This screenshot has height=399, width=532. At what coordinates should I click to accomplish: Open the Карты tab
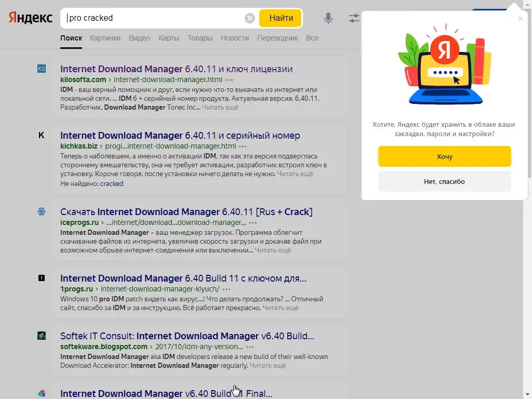coord(169,38)
